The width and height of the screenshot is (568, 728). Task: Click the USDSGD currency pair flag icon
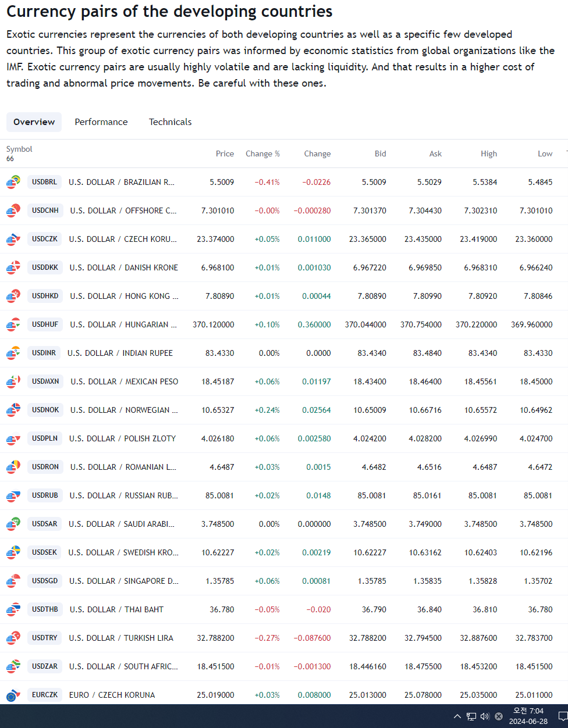[x=13, y=581]
